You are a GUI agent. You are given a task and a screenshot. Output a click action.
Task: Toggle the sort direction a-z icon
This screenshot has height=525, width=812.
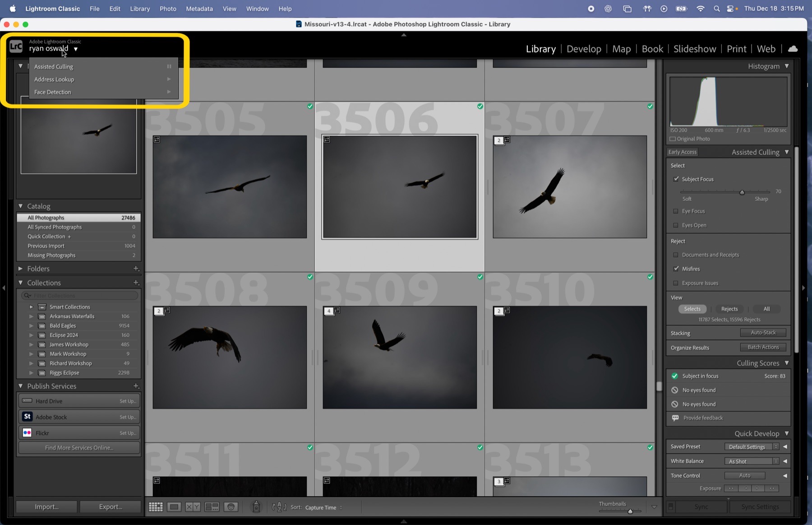point(279,507)
